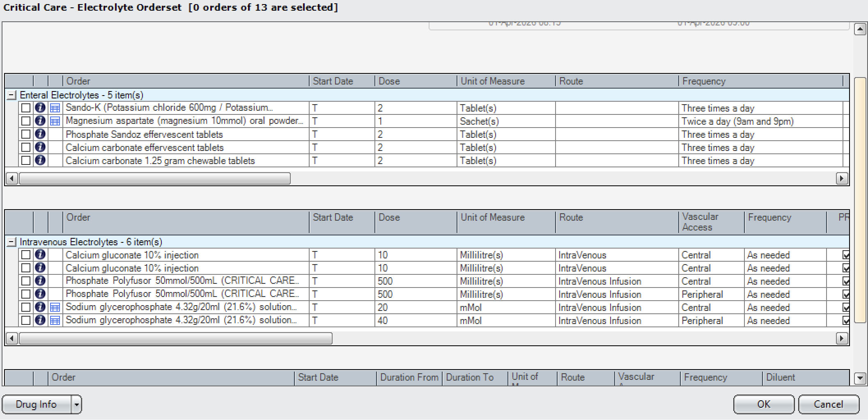Open info icon for first Calcium gluconate injection
Image resolution: width=868 pixels, height=420 pixels.
pos(40,255)
